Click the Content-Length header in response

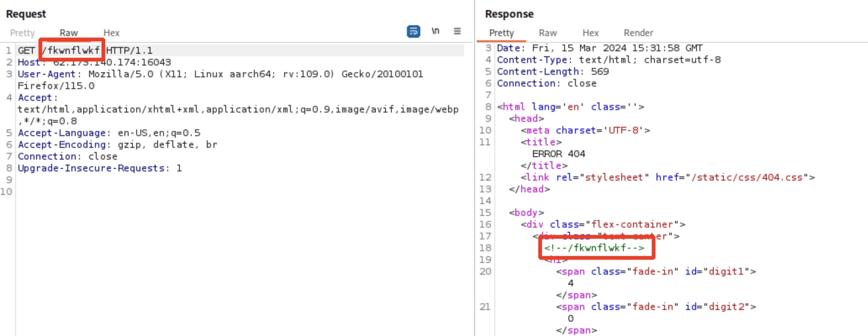538,71
